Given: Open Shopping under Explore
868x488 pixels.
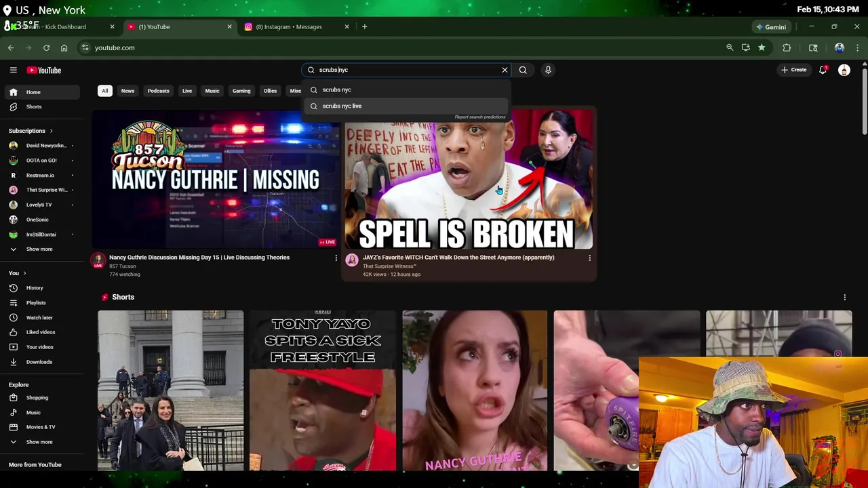Looking at the screenshot, I should tap(41, 398).
